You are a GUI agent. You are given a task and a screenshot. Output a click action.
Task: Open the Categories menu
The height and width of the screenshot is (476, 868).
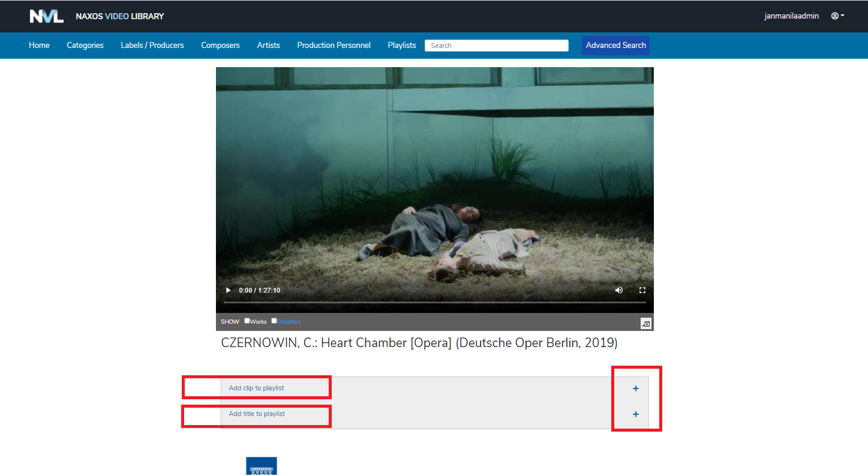tap(85, 45)
